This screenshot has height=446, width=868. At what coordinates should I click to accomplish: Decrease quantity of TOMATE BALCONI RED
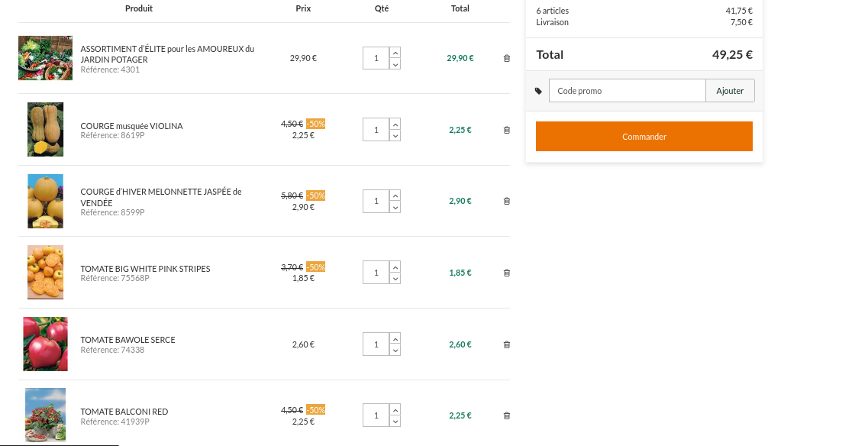pyautogui.click(x=395, y=422)
